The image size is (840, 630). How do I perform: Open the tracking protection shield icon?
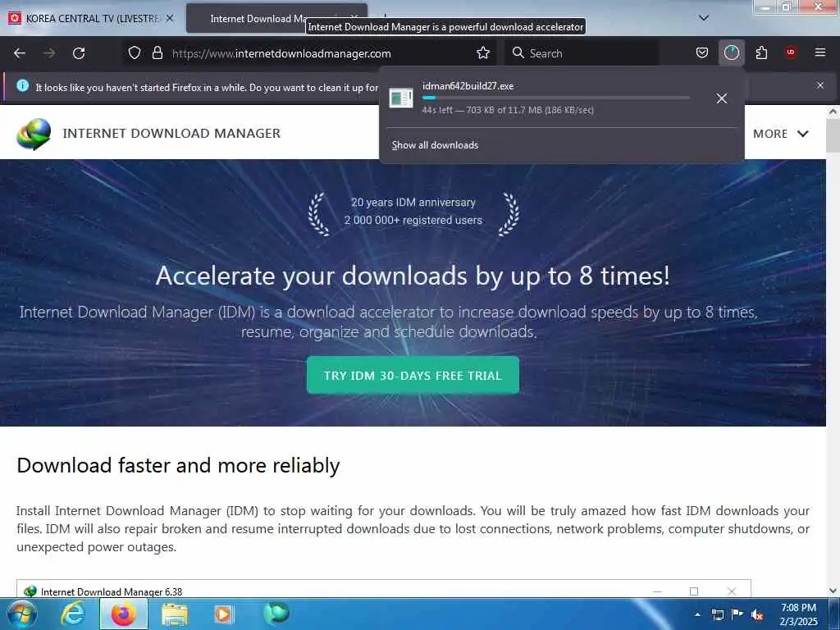tap(135, 52)
